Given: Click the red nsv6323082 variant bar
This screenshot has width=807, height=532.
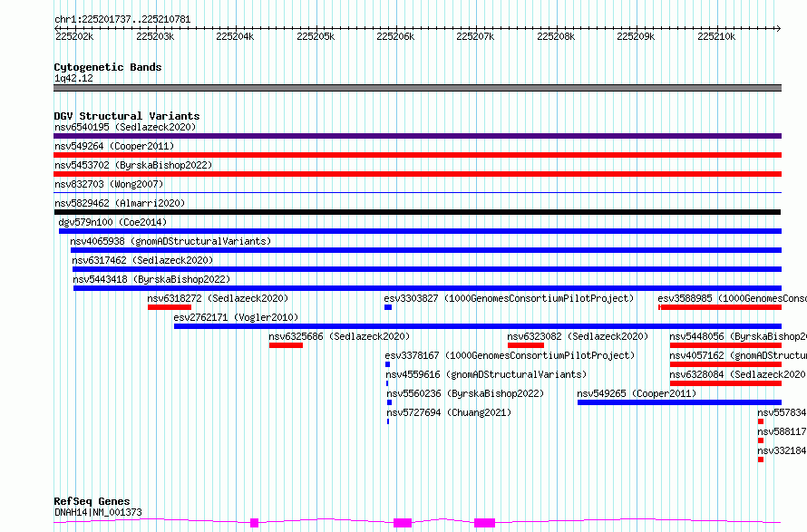Looking at the screenshot, I should click(526, 345).
